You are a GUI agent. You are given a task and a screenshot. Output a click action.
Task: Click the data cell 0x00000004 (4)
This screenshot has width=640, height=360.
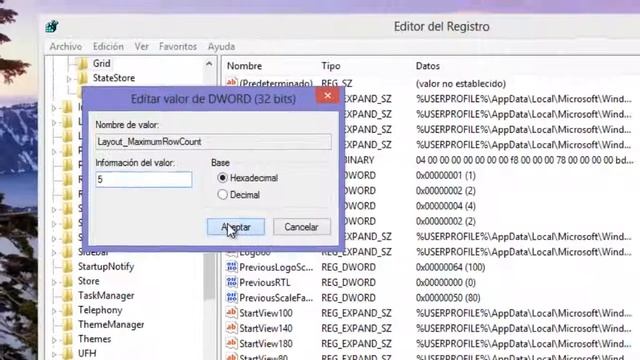pos(445,206)
